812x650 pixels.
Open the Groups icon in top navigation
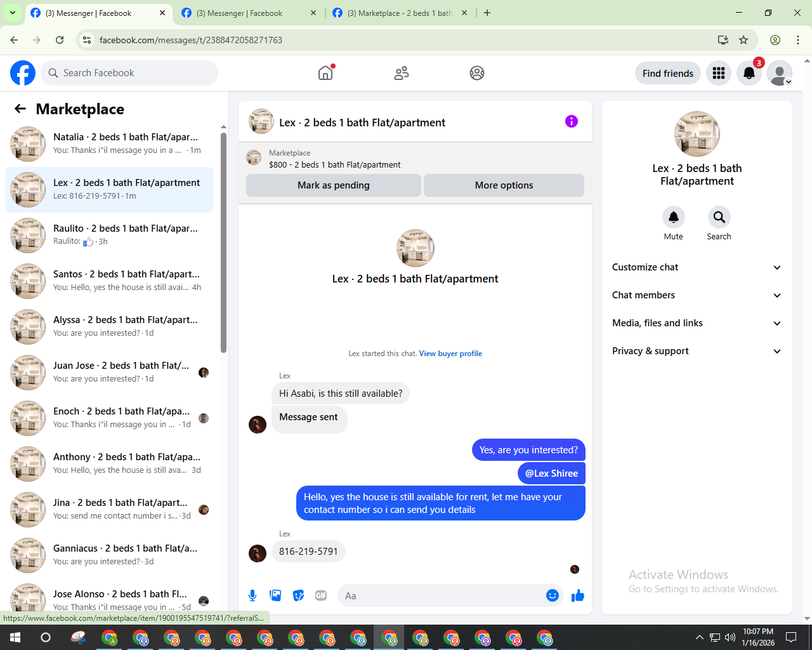click(x=477, y=73)
